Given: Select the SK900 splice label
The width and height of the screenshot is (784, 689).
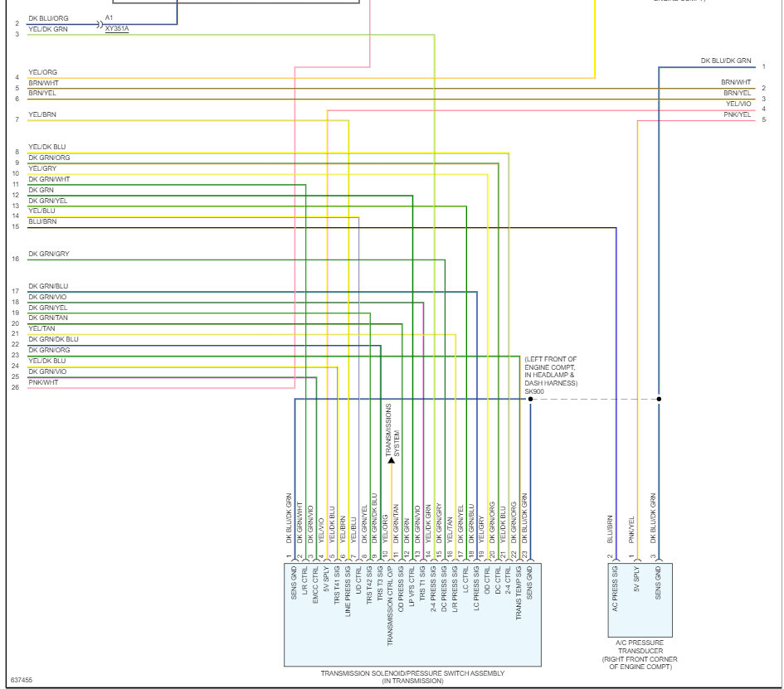Looking at the screenshot, I should tap(534, 391).
